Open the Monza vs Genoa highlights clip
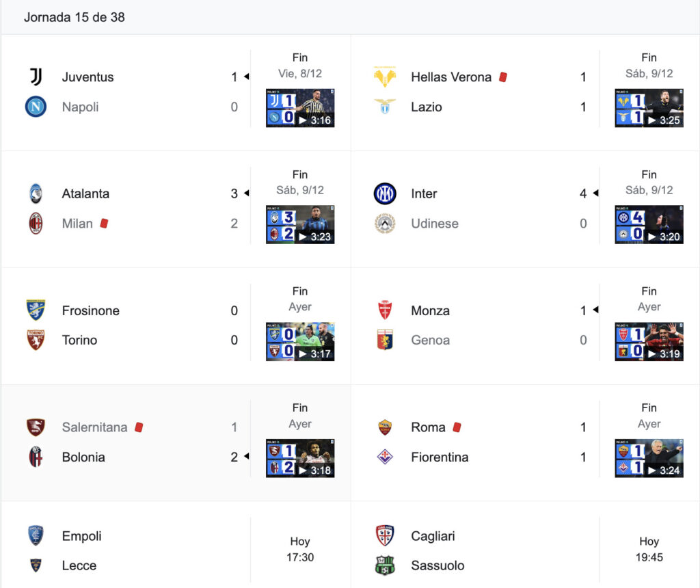Image resolution: width=700 pixels, height=588 pixels. click(x=649, y=342)
